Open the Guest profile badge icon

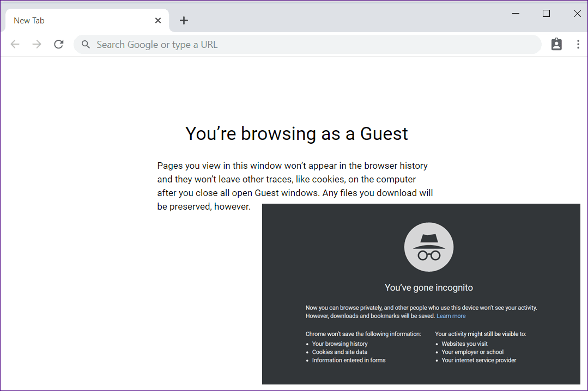[x=556, y=44]
